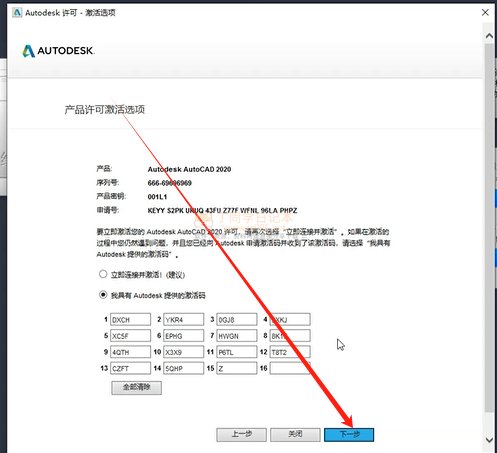This screenshot has height=453, width=497.
Task: Click the product key 001L1 text
Action: point(157,197)
